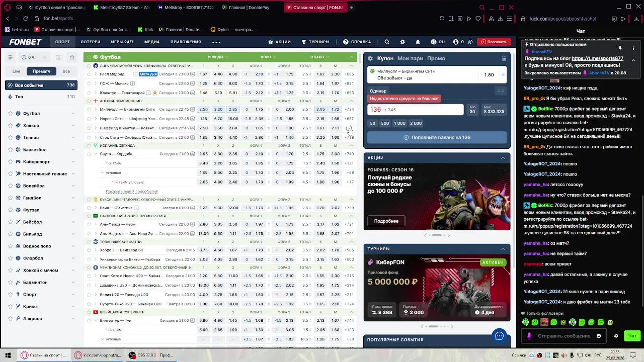This screenshot has width=644, height=362.
Task: Collapse the ТУРНИРЫ panel
Action: (x=503, y=249)
